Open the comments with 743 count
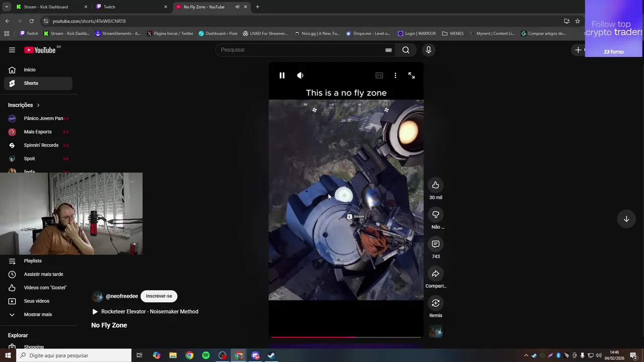 pos(436,244)
